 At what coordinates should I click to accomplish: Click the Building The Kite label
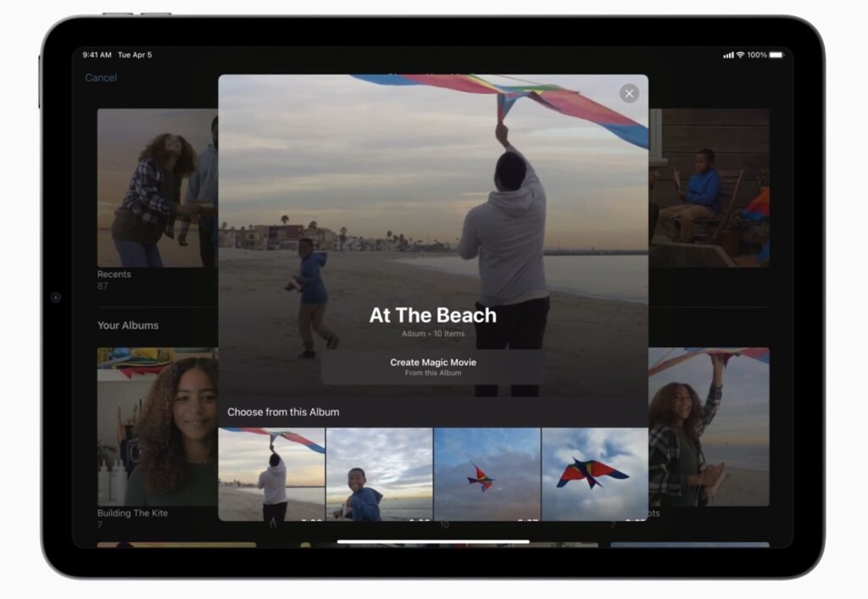tap(132, 513)
